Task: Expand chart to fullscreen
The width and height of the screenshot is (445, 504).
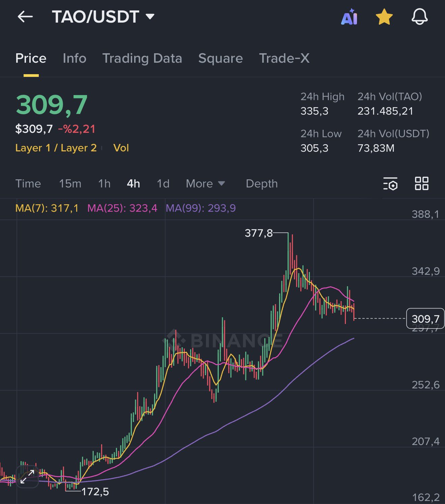Action: pos(27,477)
